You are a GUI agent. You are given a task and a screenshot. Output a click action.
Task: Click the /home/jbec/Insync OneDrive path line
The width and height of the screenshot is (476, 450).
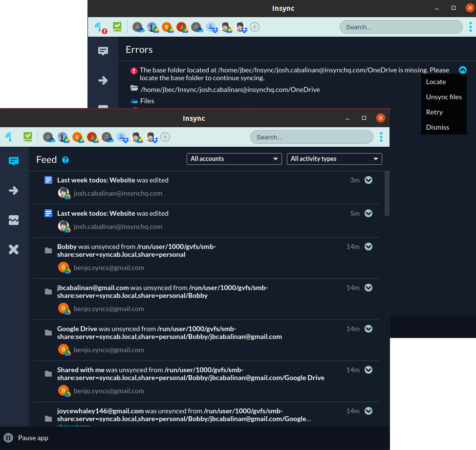[230, 90]
